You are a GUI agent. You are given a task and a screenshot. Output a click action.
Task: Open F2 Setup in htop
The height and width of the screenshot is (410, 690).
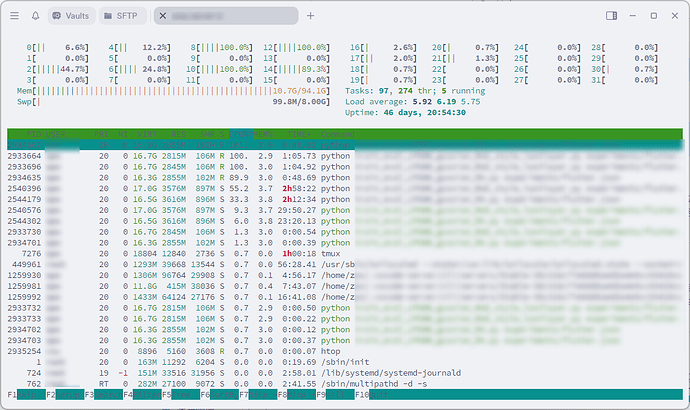pyautogui.click(x=65, y=395)
